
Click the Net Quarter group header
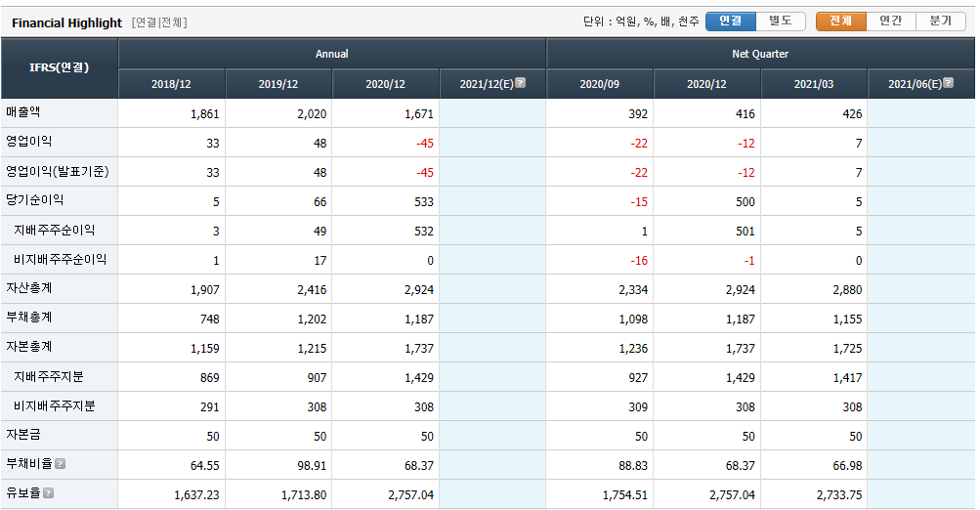click(x=760, y=54)
